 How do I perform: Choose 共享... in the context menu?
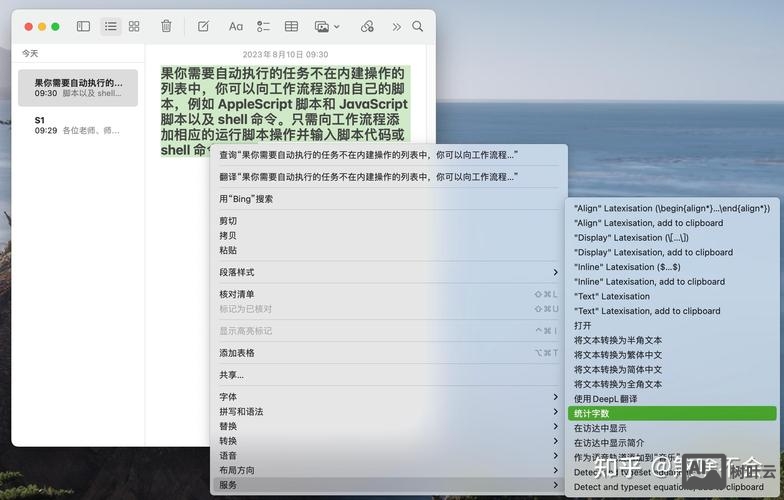[x=388, y=375]
